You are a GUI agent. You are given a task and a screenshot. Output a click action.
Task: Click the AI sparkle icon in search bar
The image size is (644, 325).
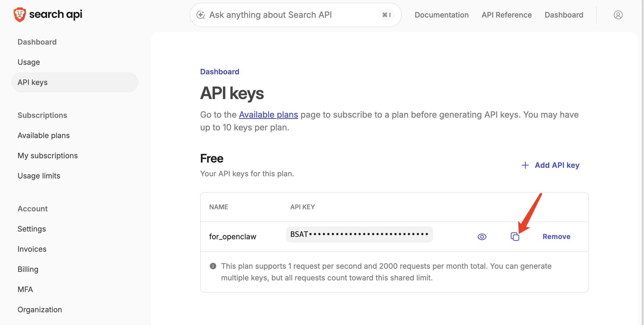coord(201,15)
